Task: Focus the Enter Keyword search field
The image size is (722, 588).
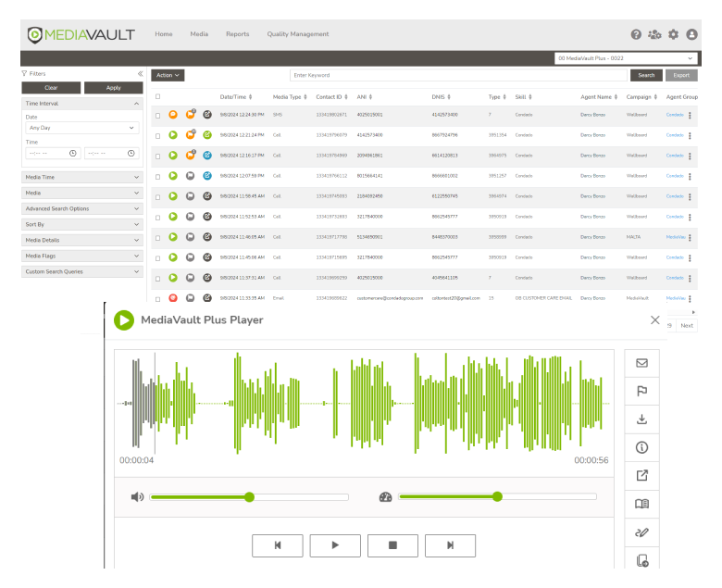Action: click(458, 75)
